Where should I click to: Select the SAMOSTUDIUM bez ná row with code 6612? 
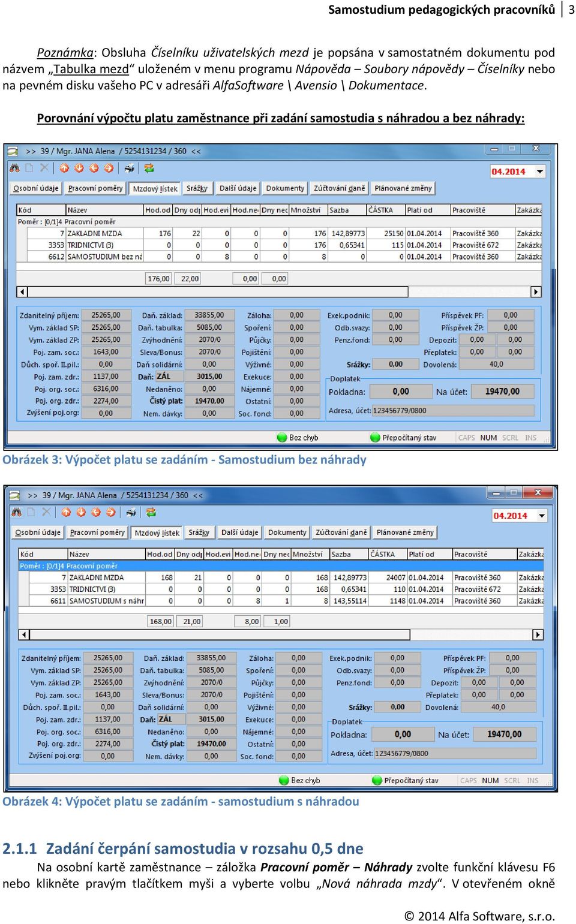(x=280, y=257)
